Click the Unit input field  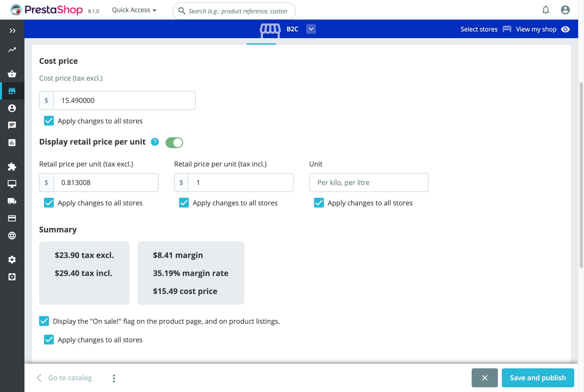tap(369, 183)
